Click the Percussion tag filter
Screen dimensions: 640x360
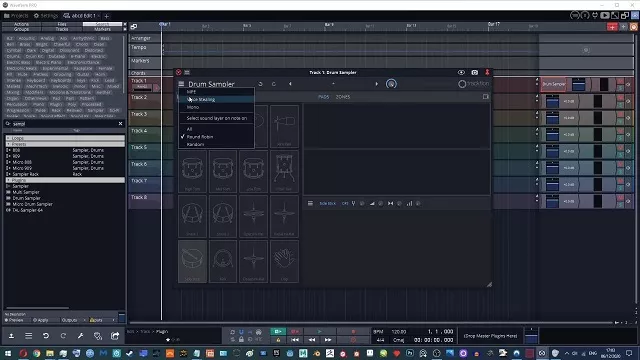coord(17,104)
